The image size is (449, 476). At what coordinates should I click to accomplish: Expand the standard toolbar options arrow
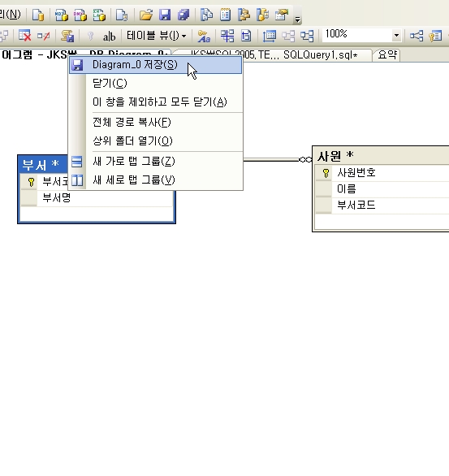(298, 19)
